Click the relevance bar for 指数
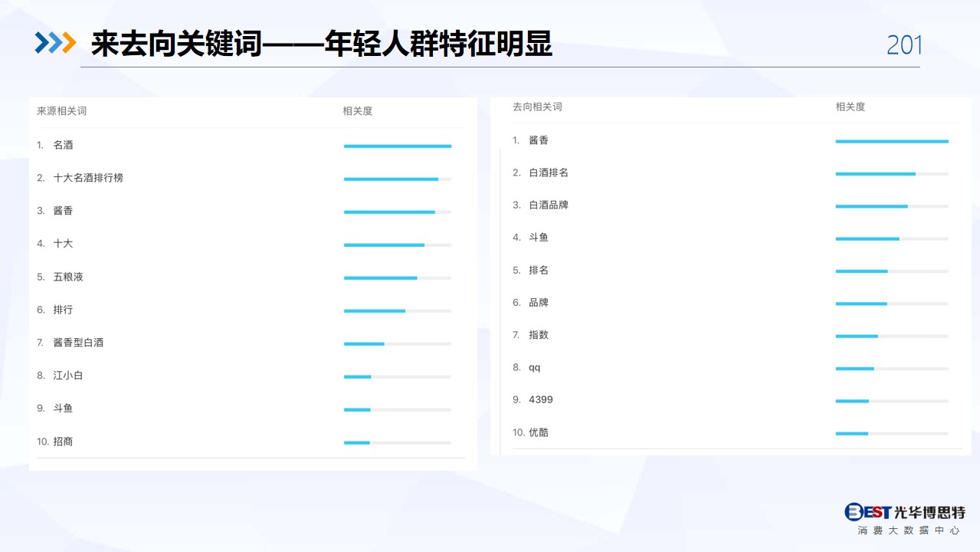The image size is (980, 552). click(892, 336)
